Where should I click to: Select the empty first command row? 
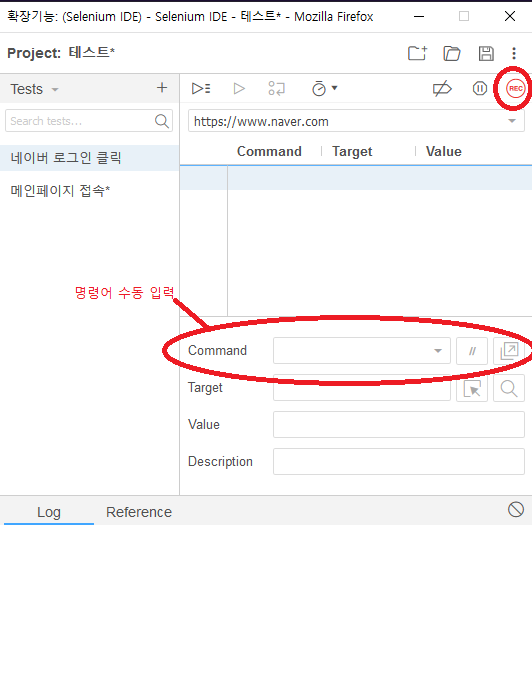[x=356, y=178]
